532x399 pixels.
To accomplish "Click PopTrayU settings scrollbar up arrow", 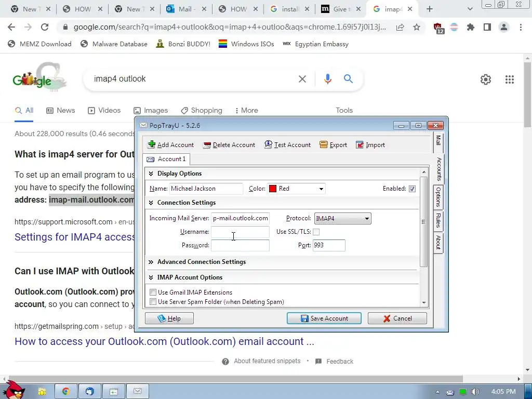I will [424, 172].
